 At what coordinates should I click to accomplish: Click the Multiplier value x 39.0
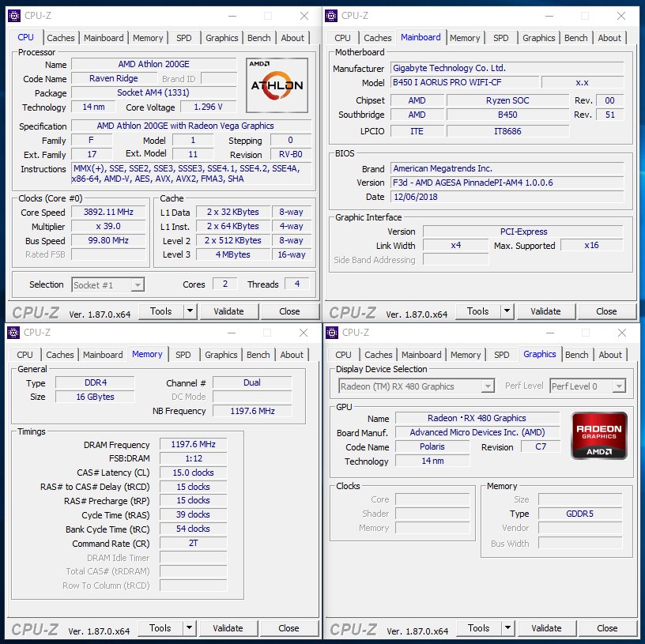tap(108, 226)
